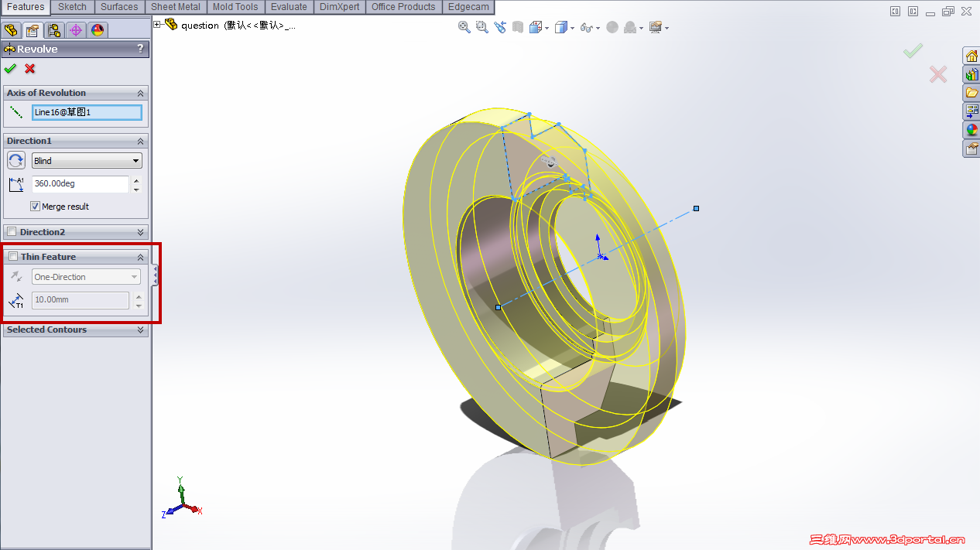Viewport: 980px width, 550px height.
Task: Click the disabled One-Direction thin type dropdown
Action: pyautogui.click(x=86, y=277)
